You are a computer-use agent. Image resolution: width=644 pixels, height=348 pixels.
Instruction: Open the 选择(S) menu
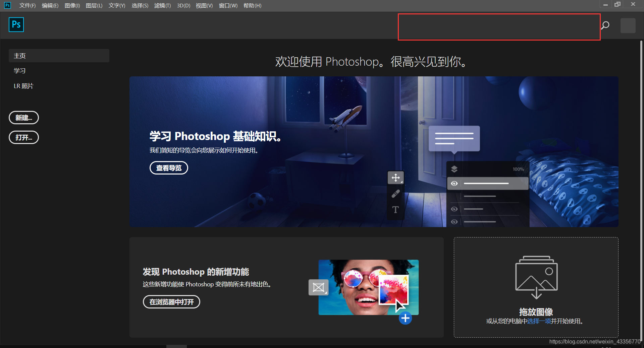(140, 5)
